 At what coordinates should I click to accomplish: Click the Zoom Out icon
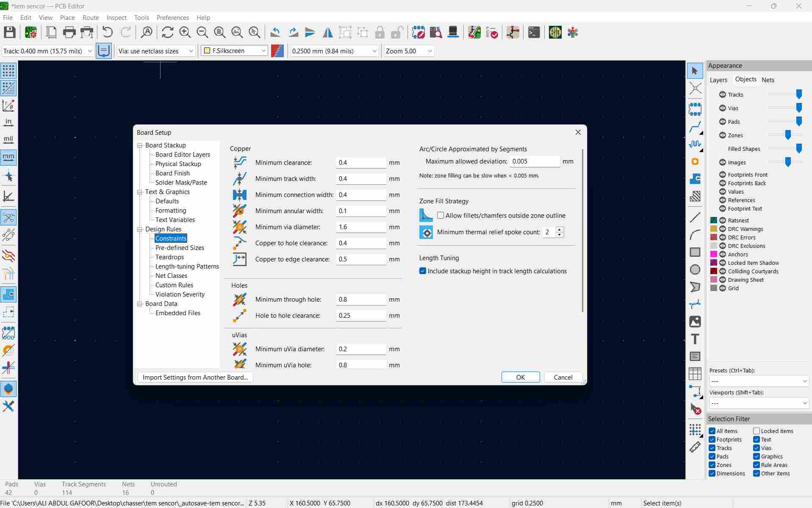coord(202,32)
